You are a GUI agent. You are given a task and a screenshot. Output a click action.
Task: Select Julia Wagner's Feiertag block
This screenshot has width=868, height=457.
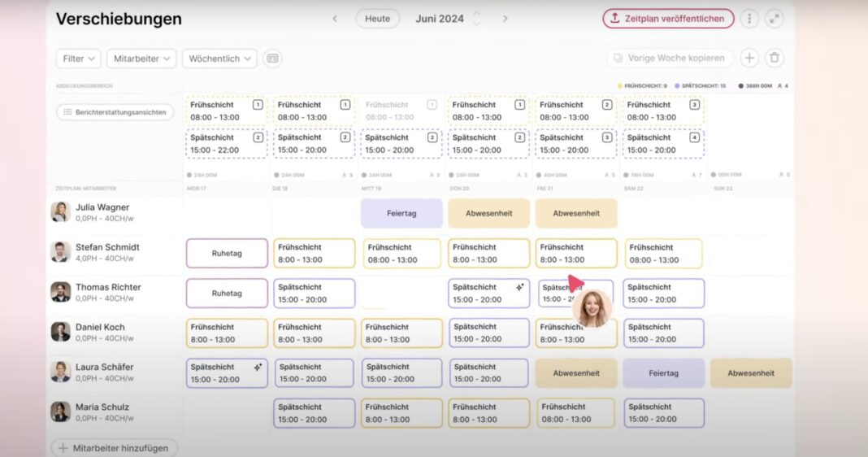[401, 213]
